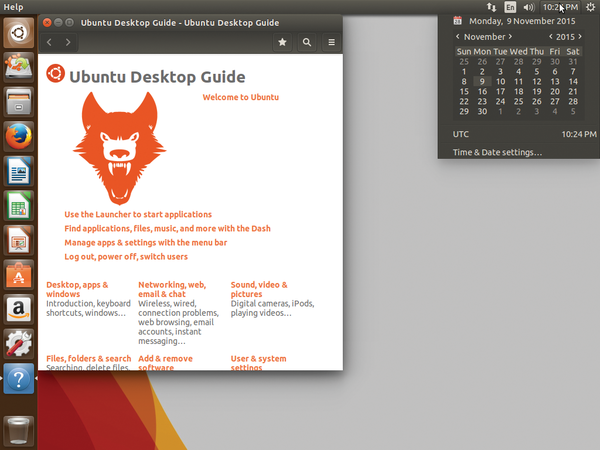Image resolution: width=600 pixels, height=450 pixels.
Task: Click Ubuntu Desktop Guide page heading
Action: (157, 77)
